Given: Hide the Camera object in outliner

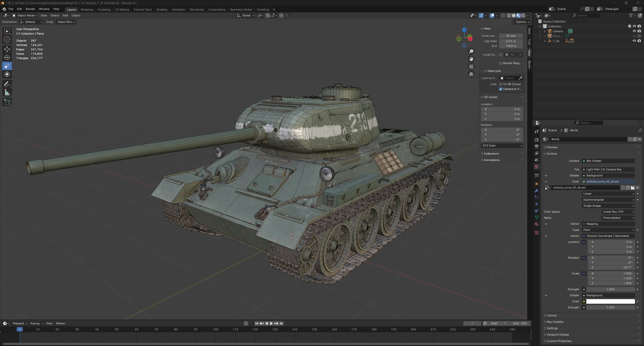Looking at the screenshot, I should pos(634,31).
